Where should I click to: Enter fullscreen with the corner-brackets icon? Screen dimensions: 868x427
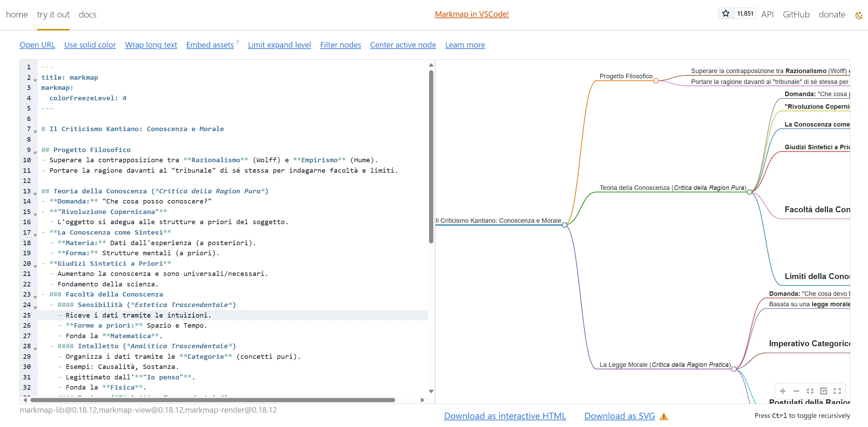(837, 391)
